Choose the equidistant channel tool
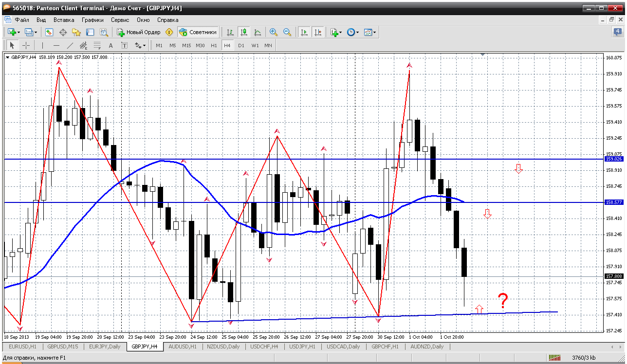 point(83,45)
